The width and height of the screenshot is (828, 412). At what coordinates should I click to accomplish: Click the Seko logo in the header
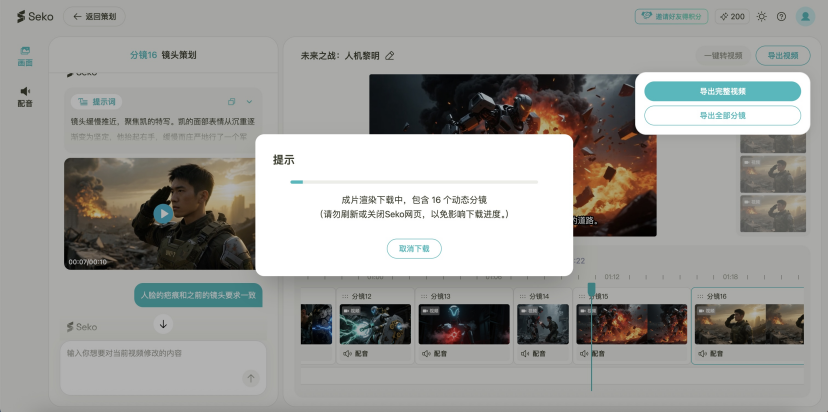[x=35, y=16]
